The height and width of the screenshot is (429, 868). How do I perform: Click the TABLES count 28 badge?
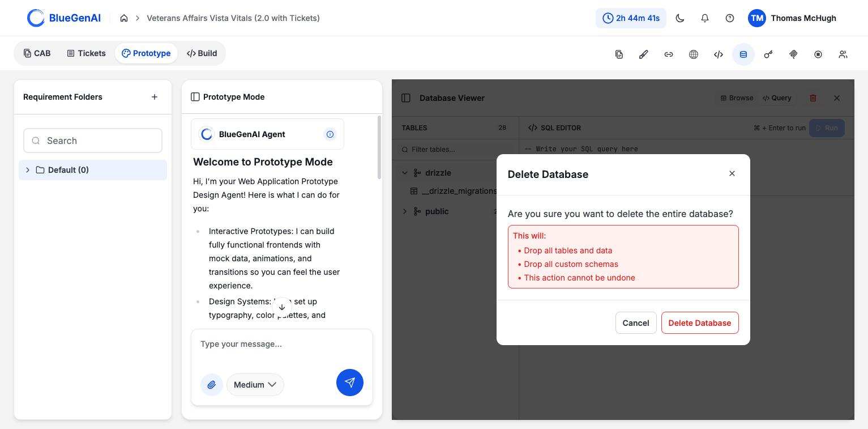(x=502, y=128)
